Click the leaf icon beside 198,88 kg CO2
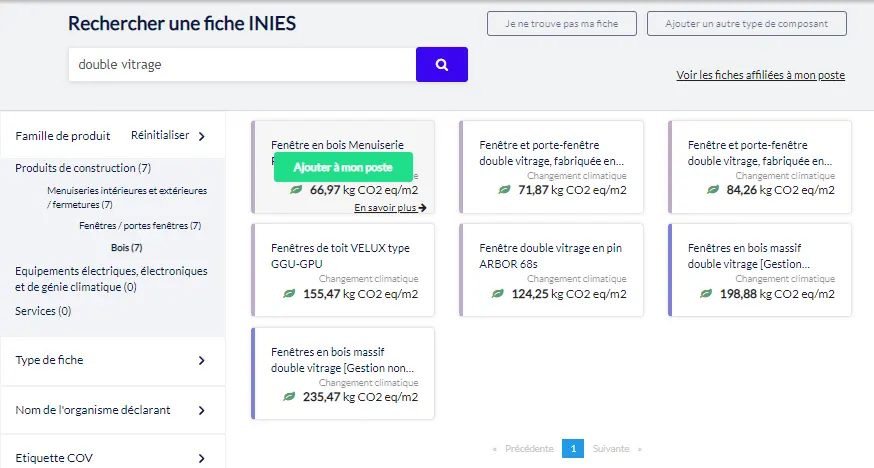 (706, 294)
